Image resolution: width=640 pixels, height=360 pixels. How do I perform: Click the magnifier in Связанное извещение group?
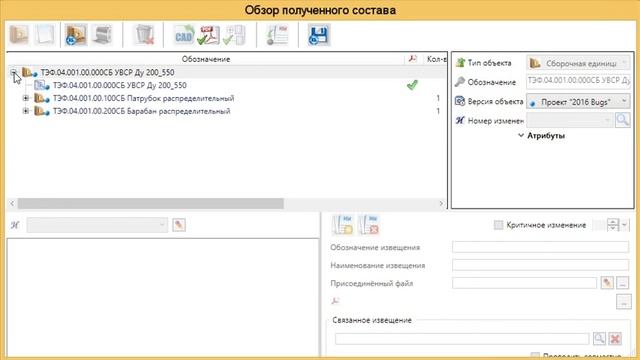point(599,338)
